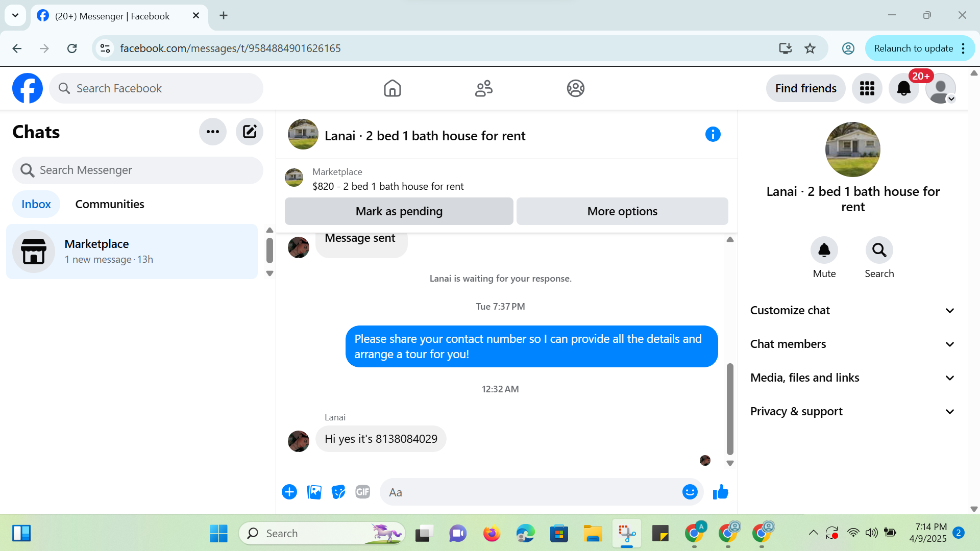Viewport: 980px width, 551px height.
Task: Expand Media, files and links section
Action: pyautogui.click(x=852, y=378)
